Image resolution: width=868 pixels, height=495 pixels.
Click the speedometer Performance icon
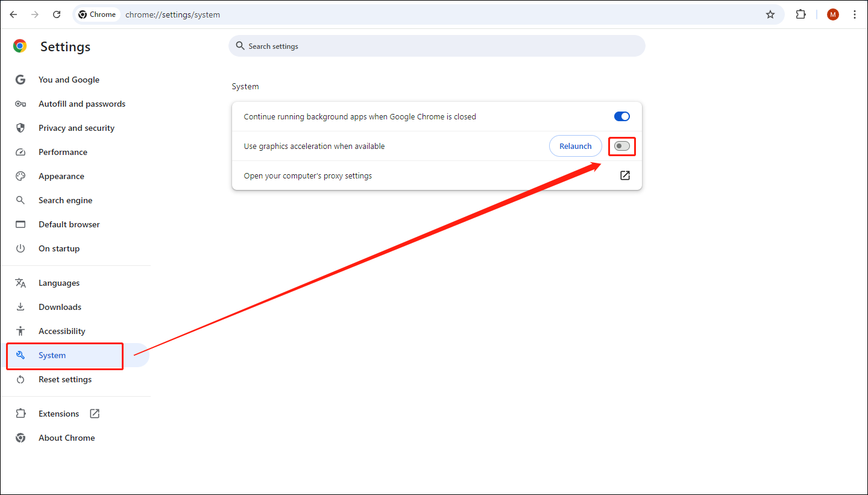click(20, 152)
